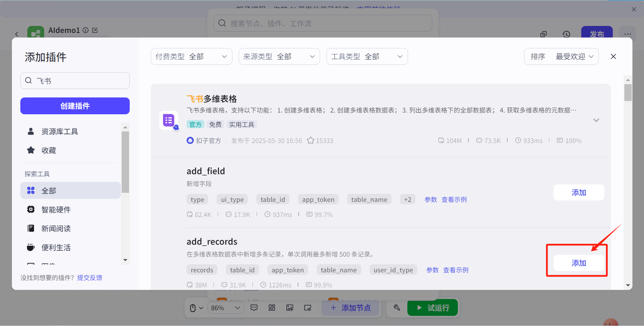The height and width of the screenshot is (326, 644).
Task: Click the 实用工具 tag on the plugin card
Action: coord(242,124)
